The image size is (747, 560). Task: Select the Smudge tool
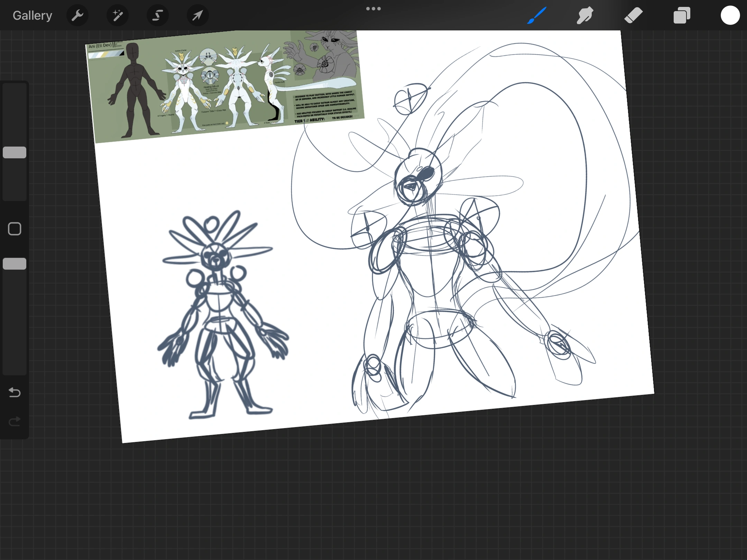click(x=585, y=15)
